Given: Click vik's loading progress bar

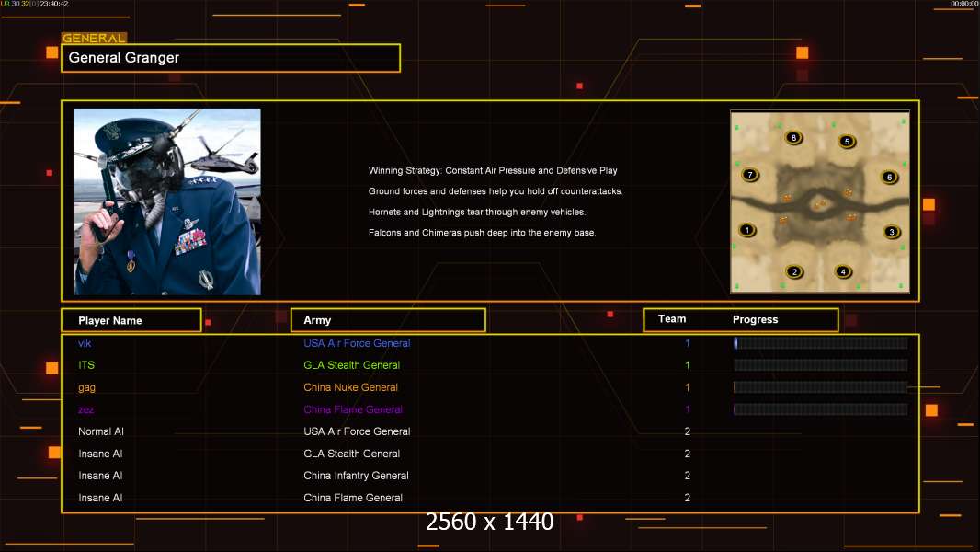Looking at the screenshot, I should pos(821,342).
